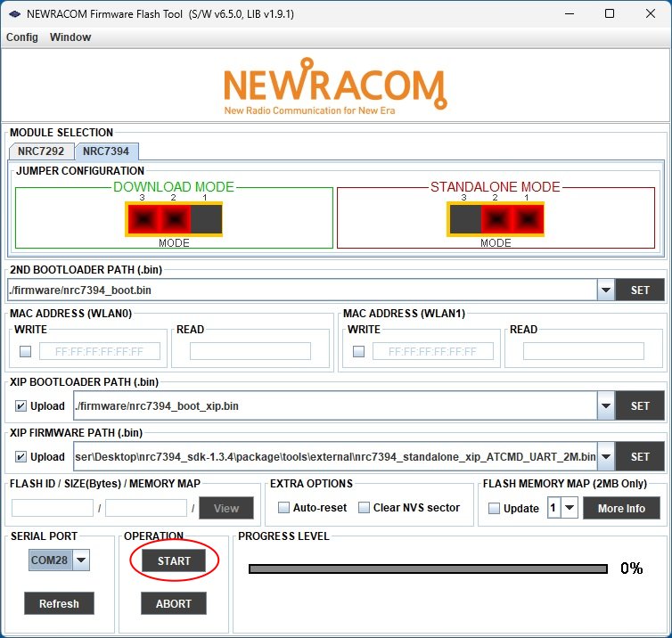Toggle the Auto-reset option
672x638 pixels.
[284, 508]
